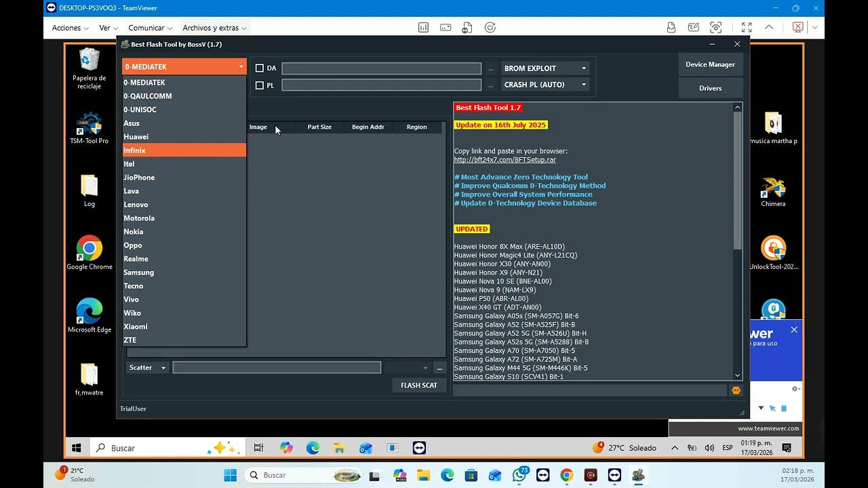
Task: Open File Explorer on remote taskbar
Action: [x=338, y=448]
